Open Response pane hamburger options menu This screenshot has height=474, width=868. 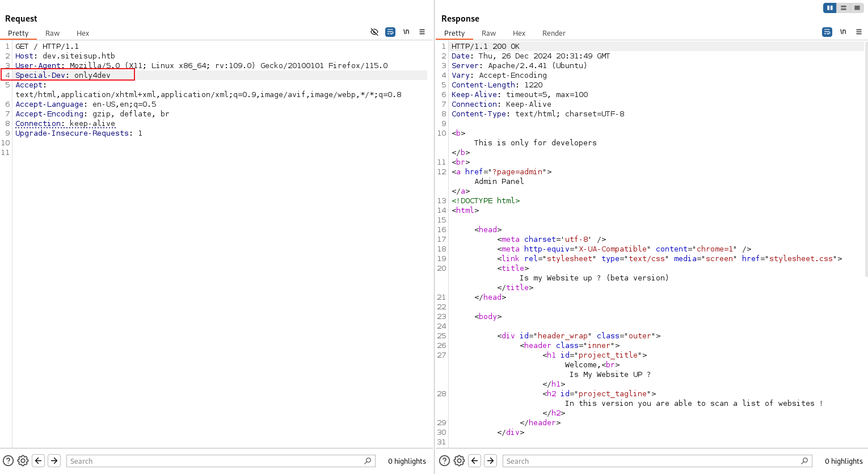coord(859,32)
